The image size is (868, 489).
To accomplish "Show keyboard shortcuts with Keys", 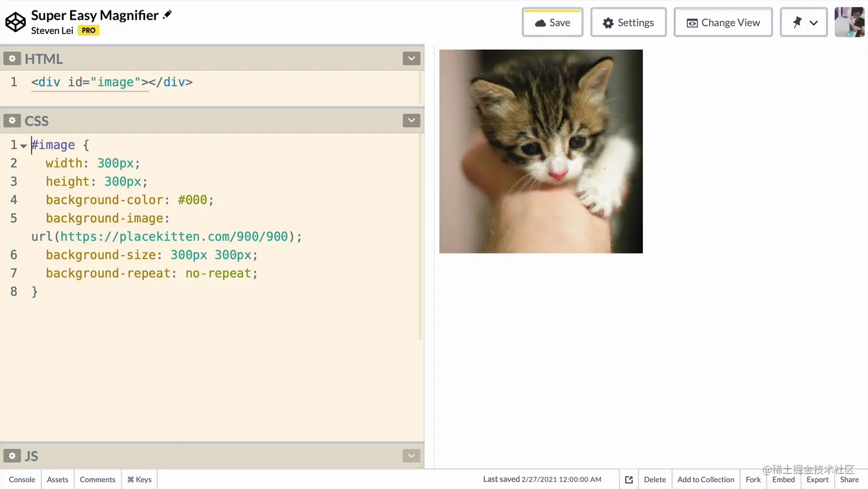I will coord(139,479).
